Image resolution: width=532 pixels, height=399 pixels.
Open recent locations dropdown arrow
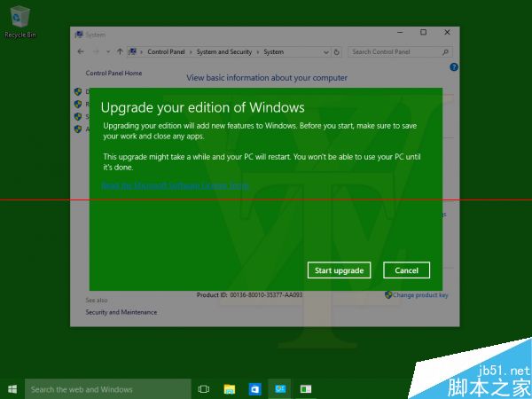pyautogui.click(x=108, y=52)
